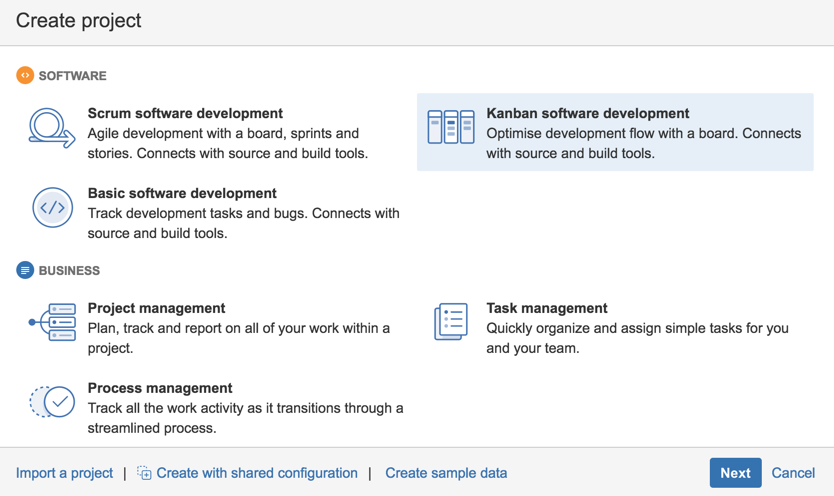Open the Import a project link
This screenshot has height=496, width=834.
pyautogui.click(x=64, y=473)
